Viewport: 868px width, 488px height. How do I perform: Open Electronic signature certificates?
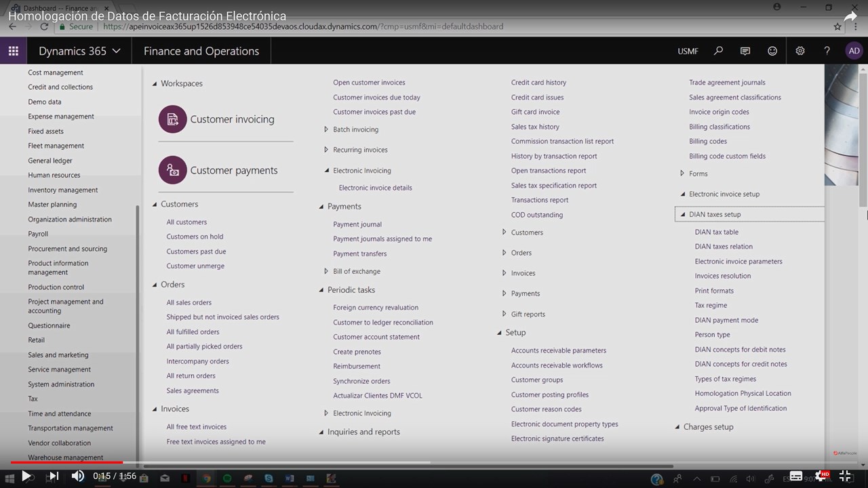pos(557,439)
